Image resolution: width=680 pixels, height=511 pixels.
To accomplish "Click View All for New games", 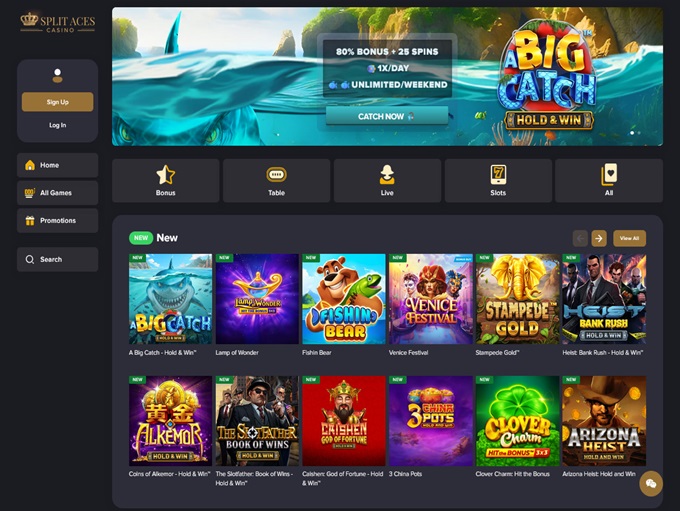I will (629, 238).
